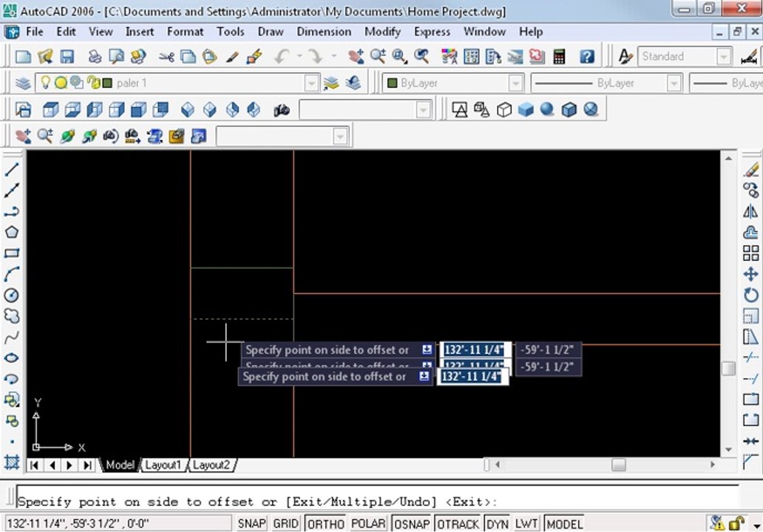Click the Camera icon in view toolbar
Screen dimensions: 763x532
tap(281, 110)
